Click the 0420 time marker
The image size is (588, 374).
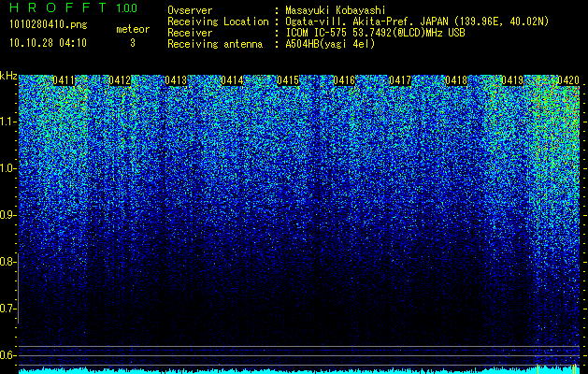[x=568, y=80]
